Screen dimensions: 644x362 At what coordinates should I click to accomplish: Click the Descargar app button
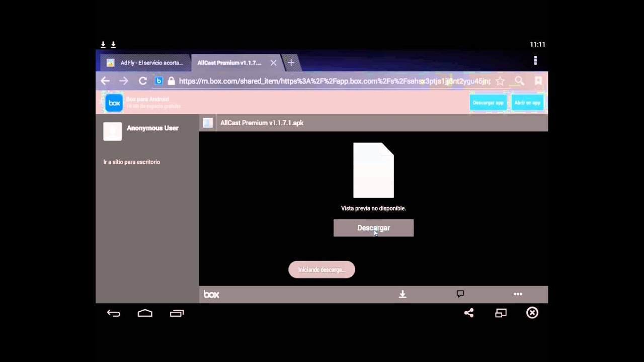coord(488,103)
